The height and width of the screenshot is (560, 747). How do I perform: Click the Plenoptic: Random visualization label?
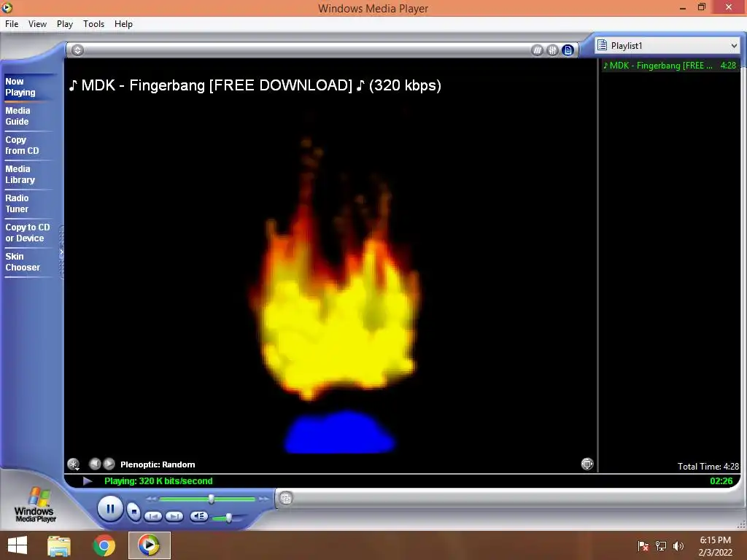(158, 464)
